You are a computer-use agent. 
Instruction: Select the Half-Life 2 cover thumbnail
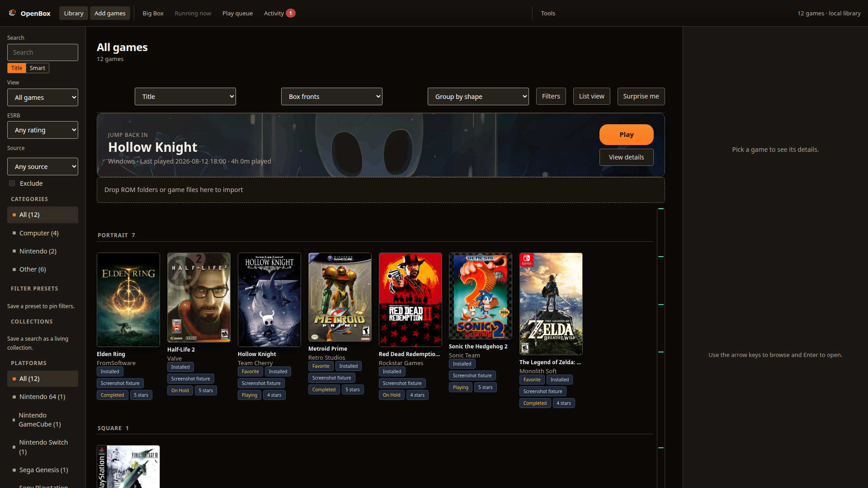[x=199, y=297]
